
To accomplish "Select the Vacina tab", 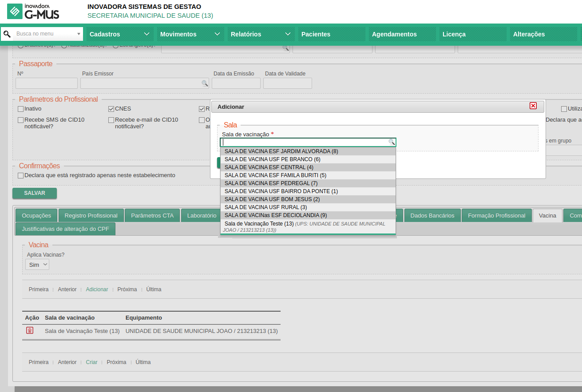I will [547, 216].
